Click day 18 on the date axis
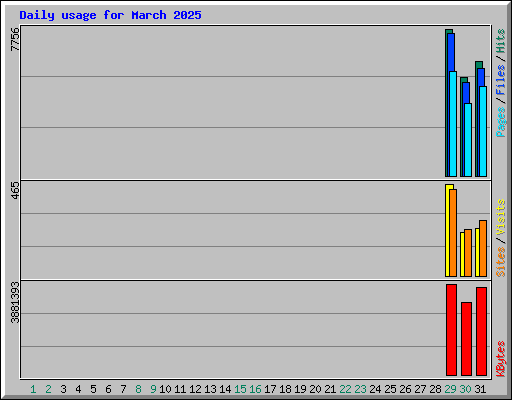The height and width of the screenshot is (400, 512). pyautogui.click(x=285, y=389)
